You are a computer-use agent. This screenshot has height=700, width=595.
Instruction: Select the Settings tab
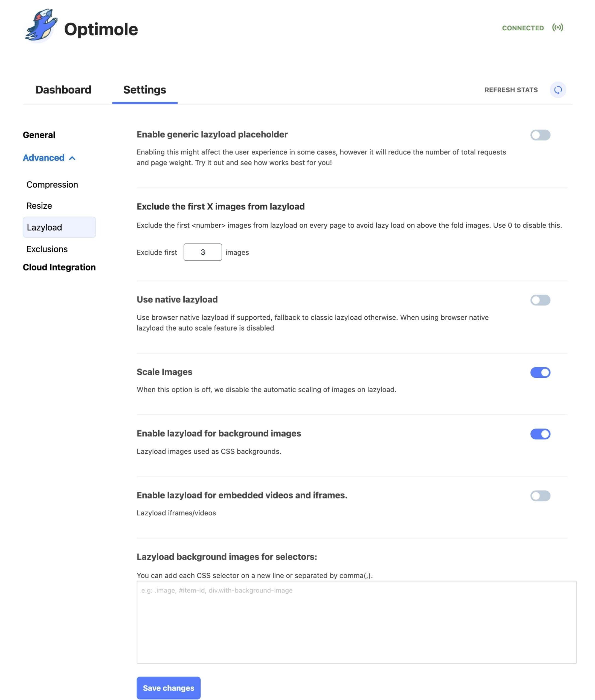144,90
